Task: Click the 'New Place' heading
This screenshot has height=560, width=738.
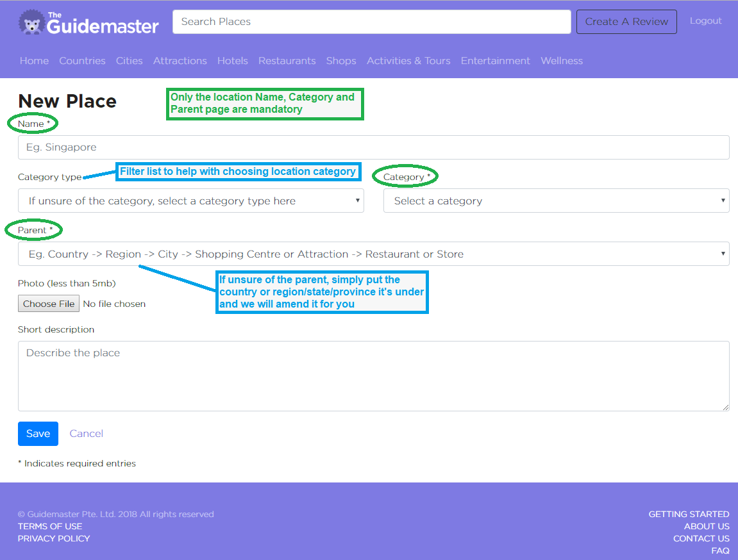Action: [67, 101]
